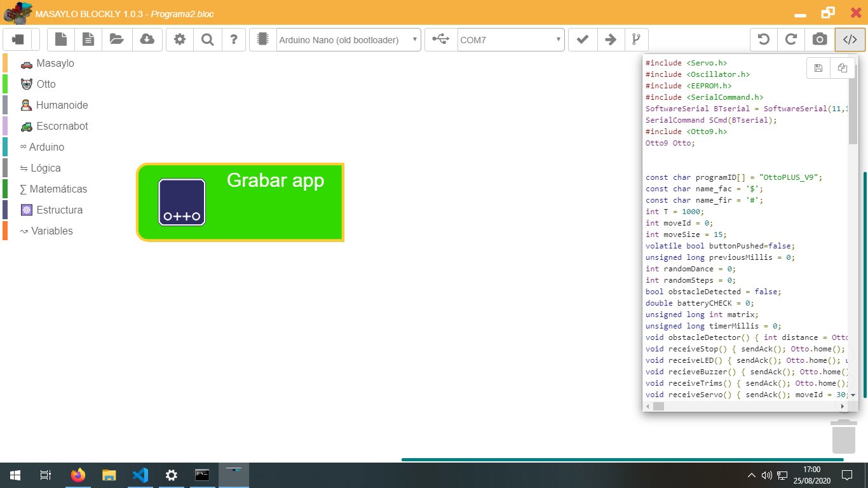Click the 'Otto9 Otto;' code line
The image size is (868, 488).
pos(670,143)
